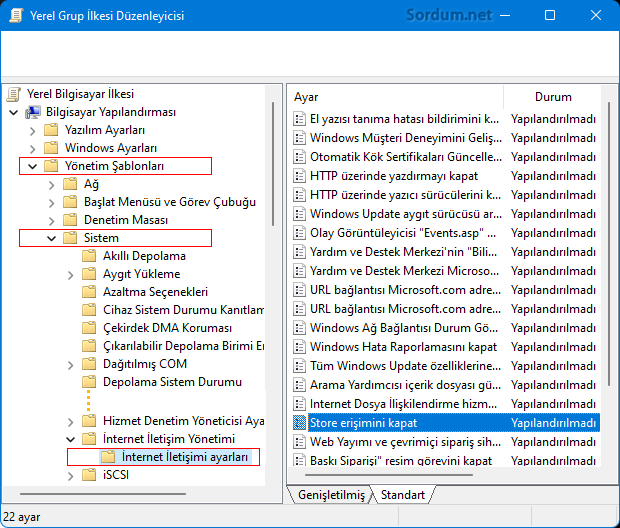Click the policy icon for Otomatik Kök Sertifikaları
The height and width of the screenshot is (528, 620).
[299, 157]
